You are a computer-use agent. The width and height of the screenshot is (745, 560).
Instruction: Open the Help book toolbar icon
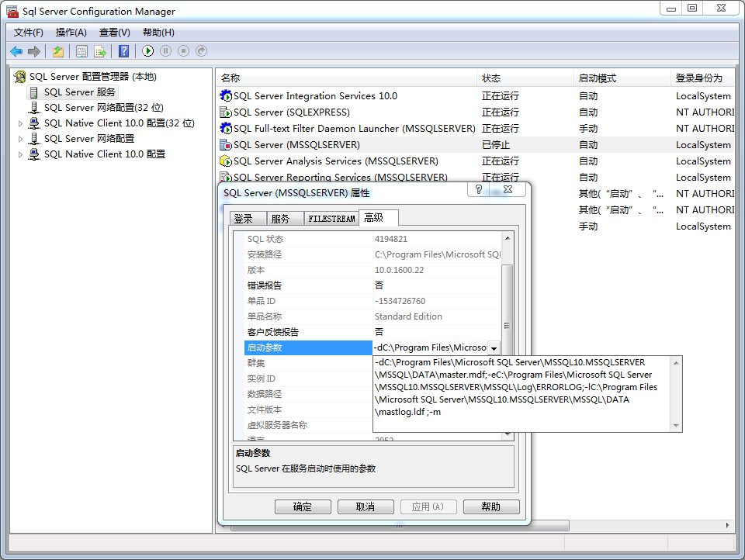pos(123,51)
